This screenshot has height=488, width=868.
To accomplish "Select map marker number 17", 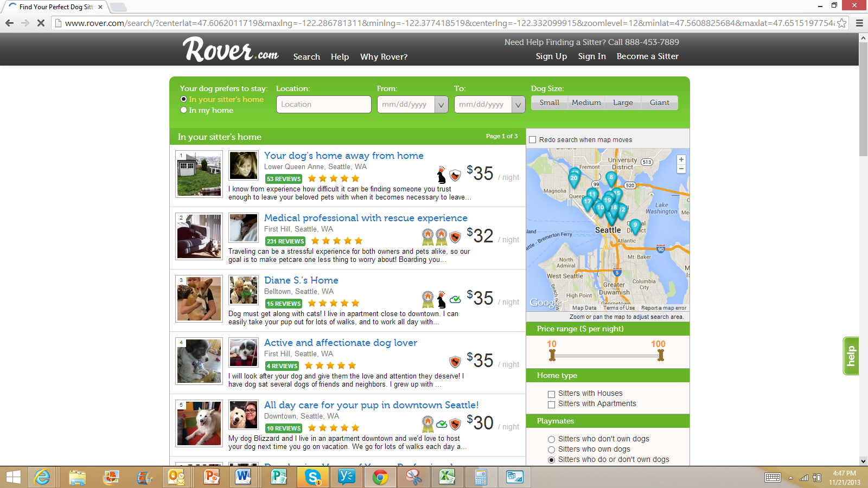I will click(587, 202).
